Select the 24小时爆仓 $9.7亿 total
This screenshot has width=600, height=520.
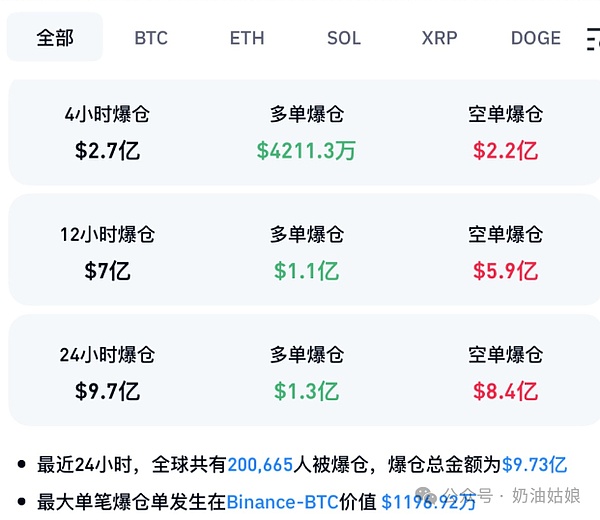point(107,390)
